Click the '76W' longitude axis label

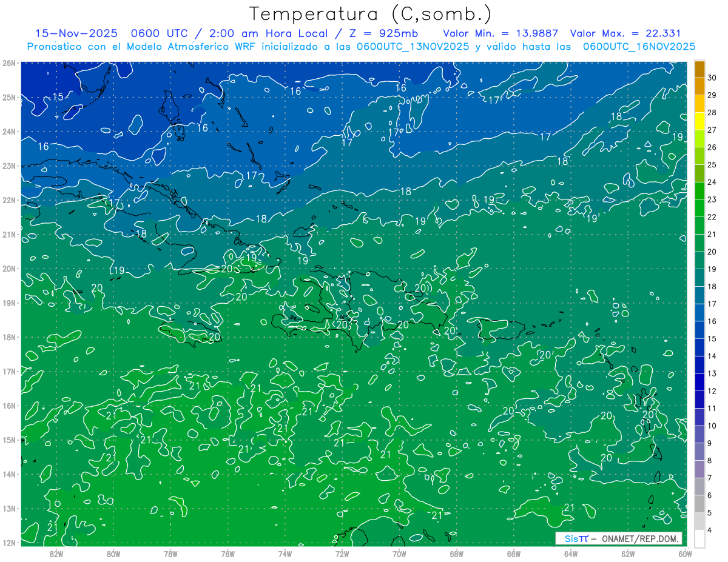tap(228, 554)
